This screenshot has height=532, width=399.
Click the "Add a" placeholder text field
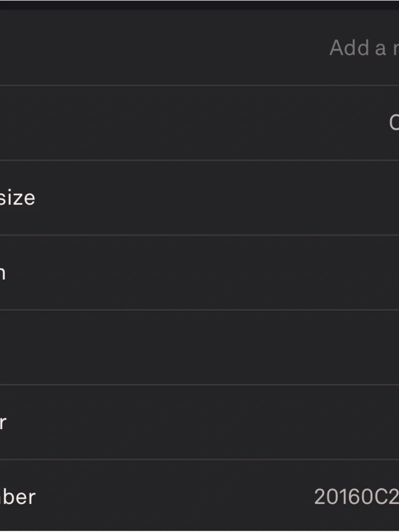pos(364,48)
